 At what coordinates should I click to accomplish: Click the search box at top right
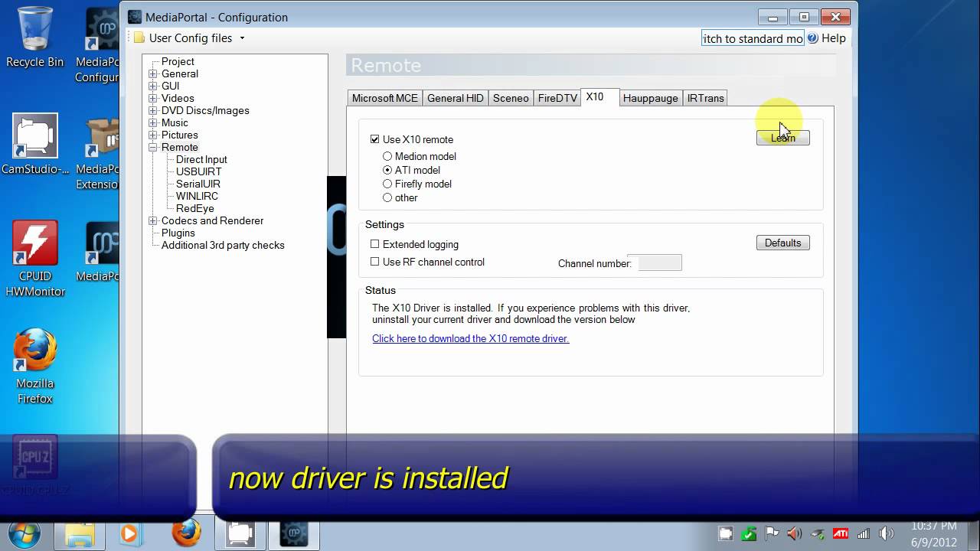point(753,38)
